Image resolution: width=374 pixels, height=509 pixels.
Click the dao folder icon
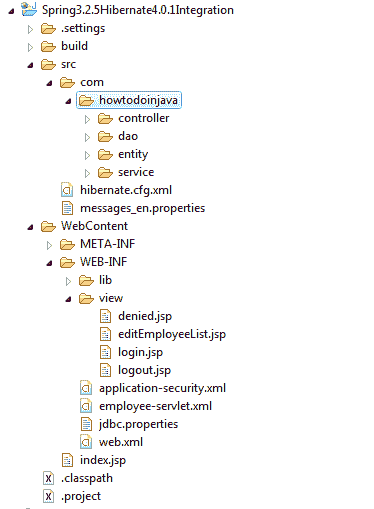pos(105,137)
